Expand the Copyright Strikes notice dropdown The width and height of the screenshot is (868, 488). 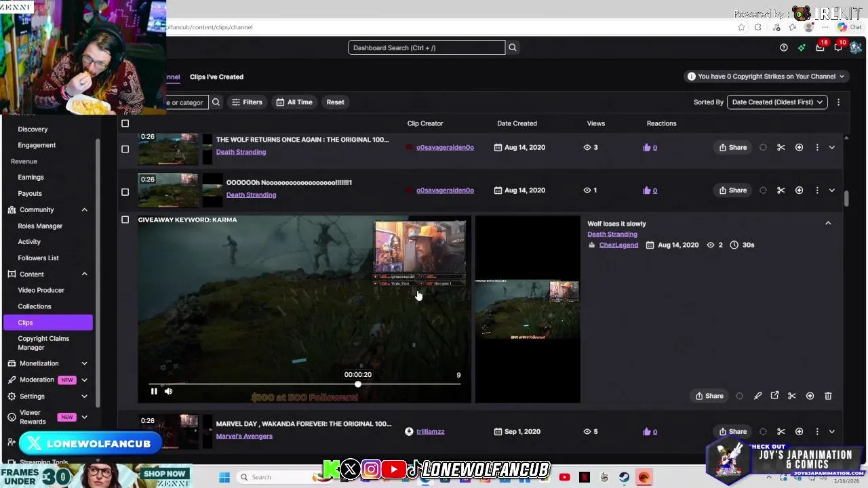(766, 77)
